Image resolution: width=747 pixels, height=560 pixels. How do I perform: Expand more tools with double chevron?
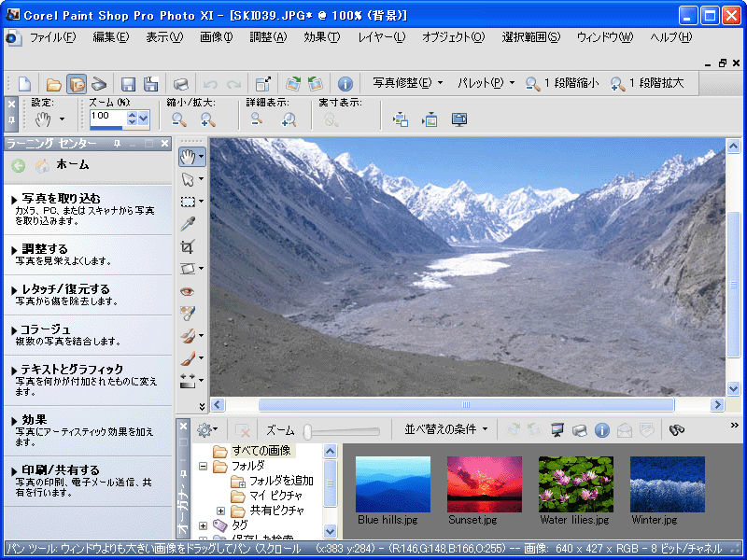pos(202,406)
